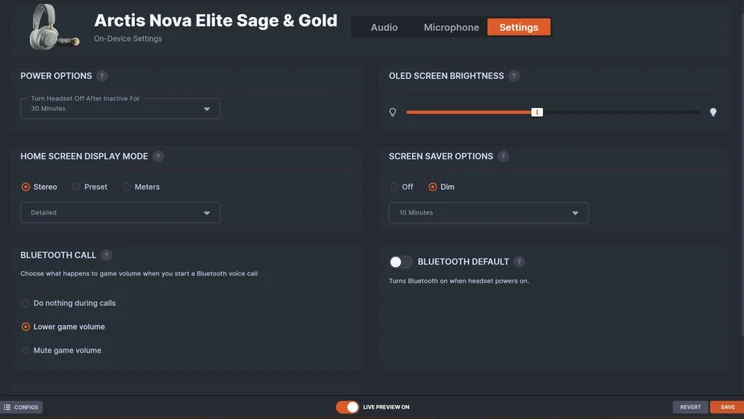Click the Save button
The height and width of the screenshot is (419, 744).
coord(727,407)
